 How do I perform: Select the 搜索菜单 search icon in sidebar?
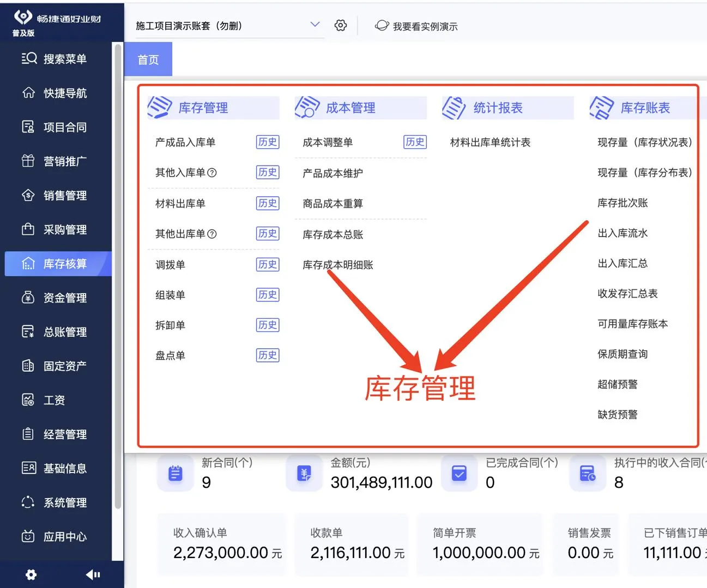(29, 59)
